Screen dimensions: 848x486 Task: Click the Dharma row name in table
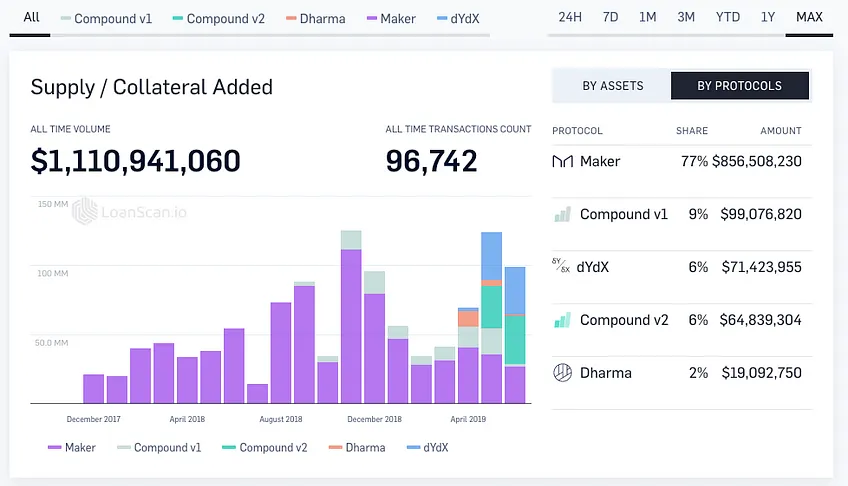(606, 373)
